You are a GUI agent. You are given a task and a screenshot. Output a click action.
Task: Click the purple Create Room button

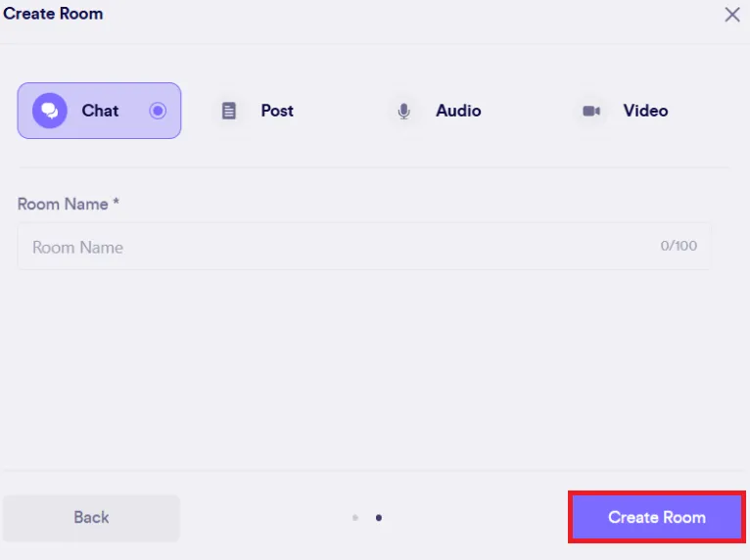(656, 517)
